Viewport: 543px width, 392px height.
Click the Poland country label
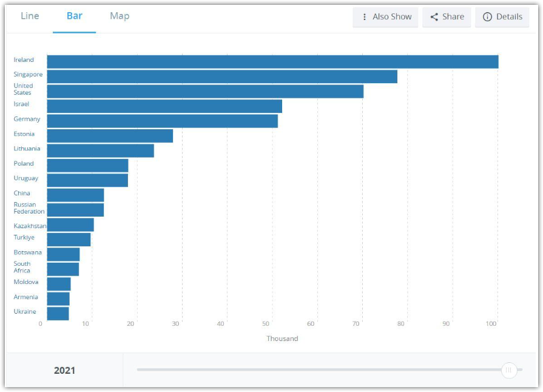click(x=24, y=163)
